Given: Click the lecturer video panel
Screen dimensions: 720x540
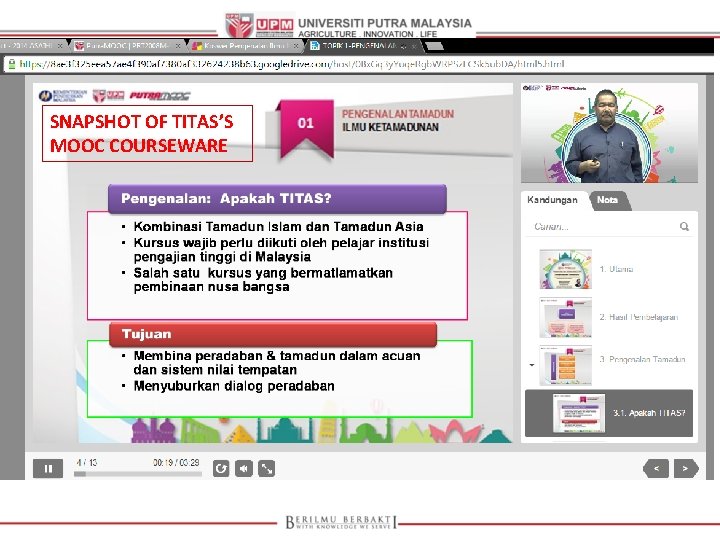Looking at the screenshot, I should [609, 133].
